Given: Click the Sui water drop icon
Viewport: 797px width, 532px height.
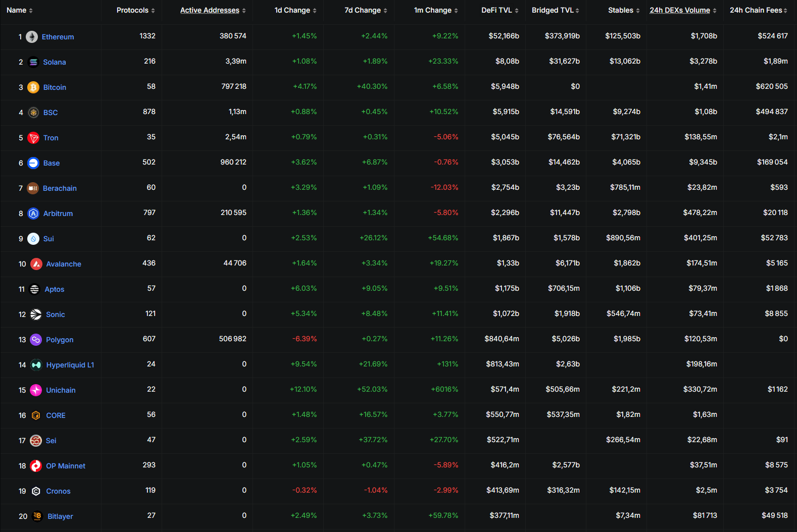Looking at the screenshot, I should (33, 239).
